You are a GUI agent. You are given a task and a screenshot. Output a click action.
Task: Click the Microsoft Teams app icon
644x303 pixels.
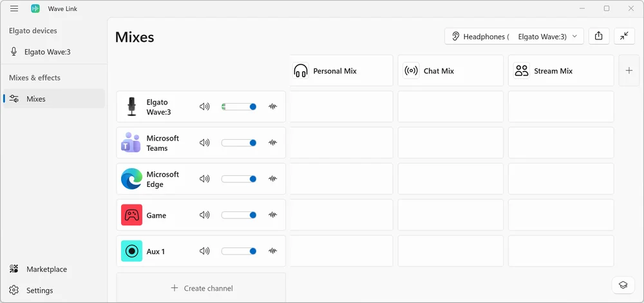tap(131, 142)
